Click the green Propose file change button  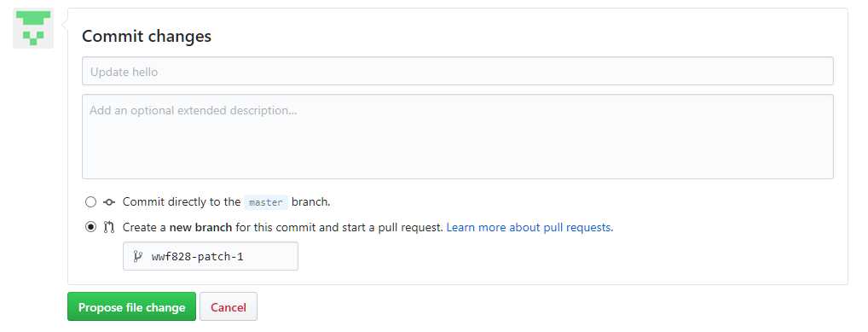tap(132, 306)
